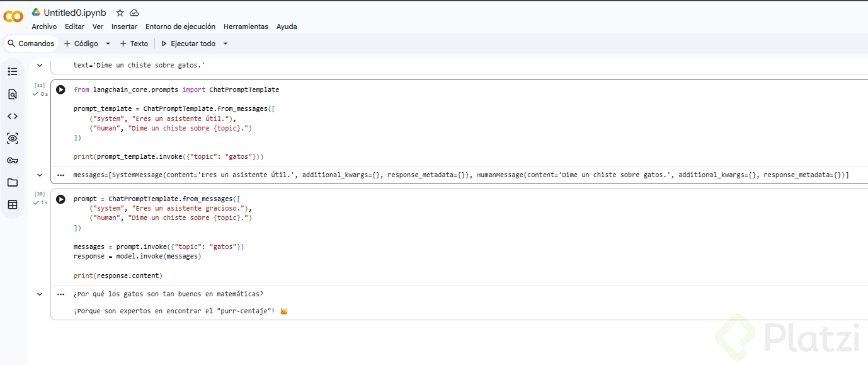Collapse the messages output chevron
Viewport: 868px width, 365px height.
[40, 175]
